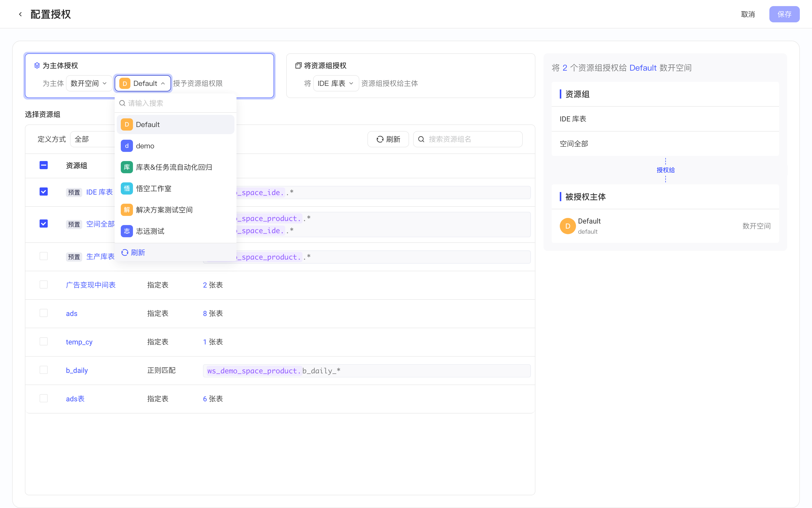
Task: Uncheck the IDE 库表 row checkbox
Action: click(x=44, y=192)
